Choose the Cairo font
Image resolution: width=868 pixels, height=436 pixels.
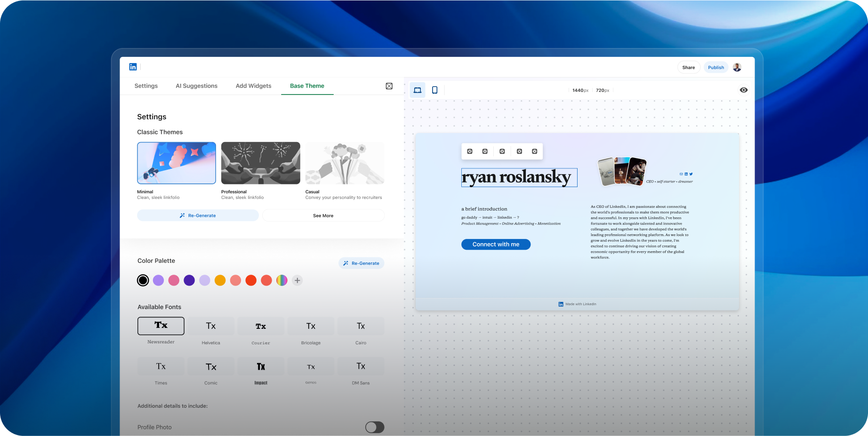[x=361, y=326]
